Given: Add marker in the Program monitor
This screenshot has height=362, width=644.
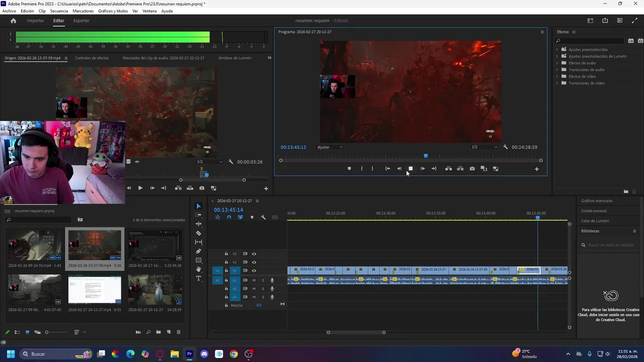Looking at the screenshot, I should (x=349, y=169).
